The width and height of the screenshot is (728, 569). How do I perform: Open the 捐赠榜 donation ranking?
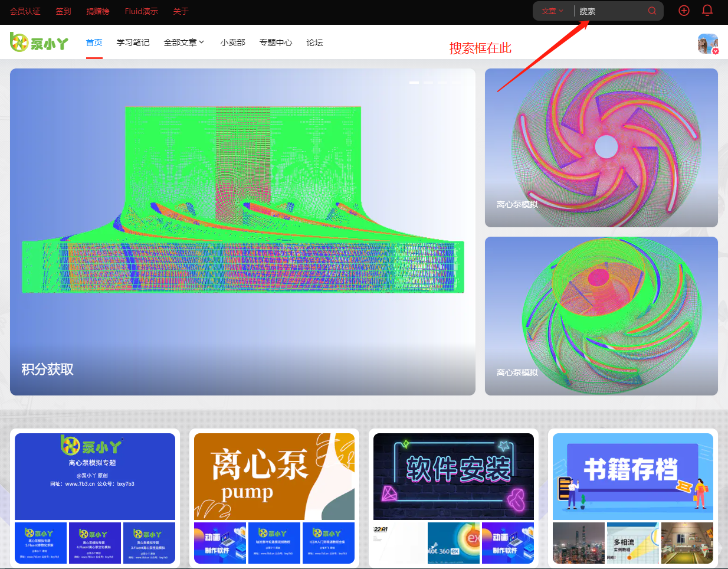pos(98,11)
